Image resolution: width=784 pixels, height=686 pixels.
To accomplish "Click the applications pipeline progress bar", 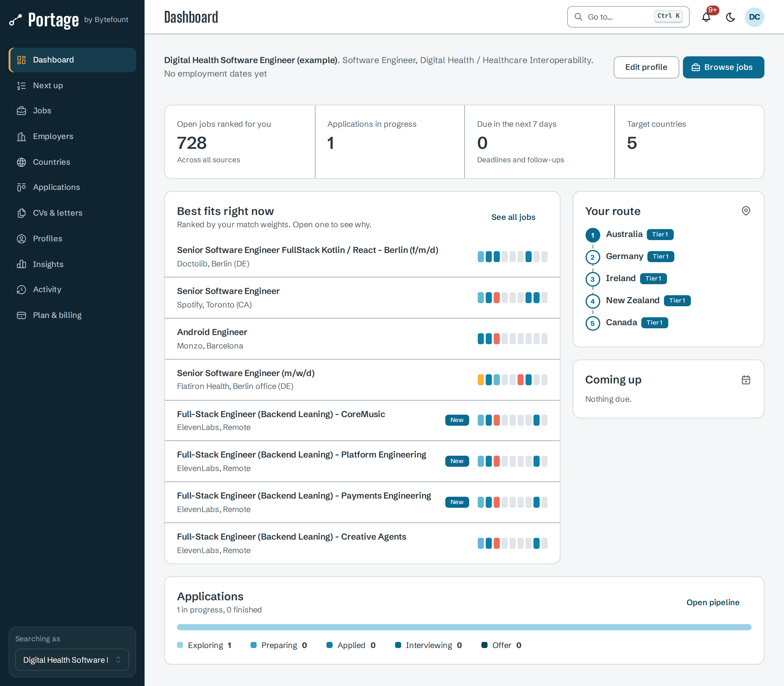I will pos(464,627).
